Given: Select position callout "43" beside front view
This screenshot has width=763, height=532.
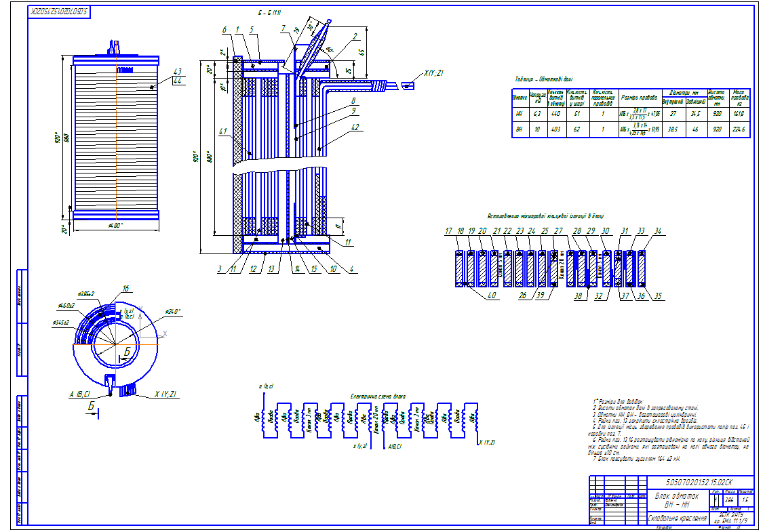Looking at the screenshot, I should pyautogui.click(x=177, y=72).
